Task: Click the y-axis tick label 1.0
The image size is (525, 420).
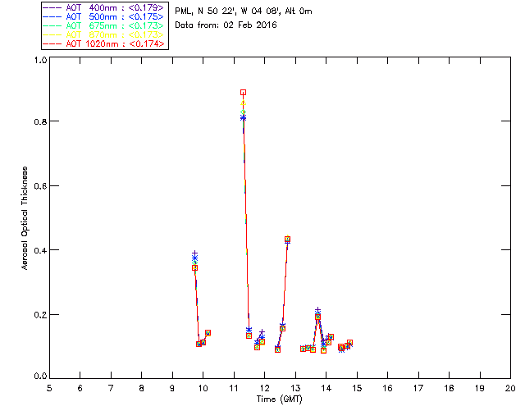Action: tap(40, 60)
